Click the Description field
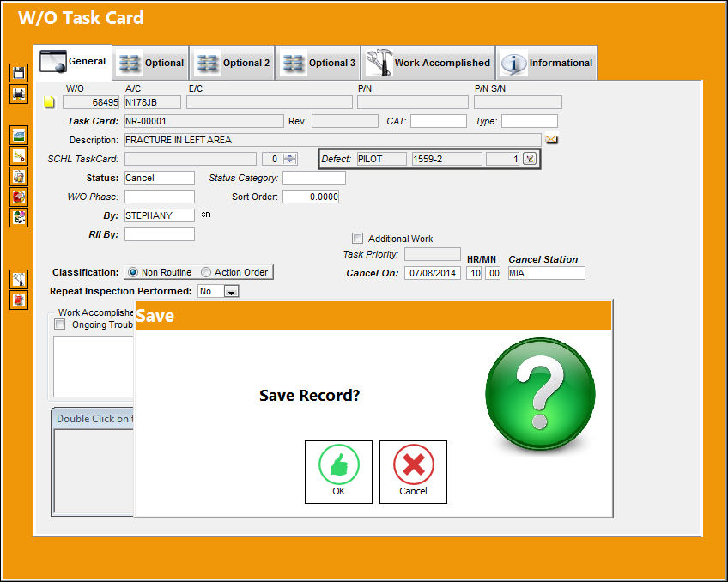Screen dimensions: 728x582 pos(332,140)
